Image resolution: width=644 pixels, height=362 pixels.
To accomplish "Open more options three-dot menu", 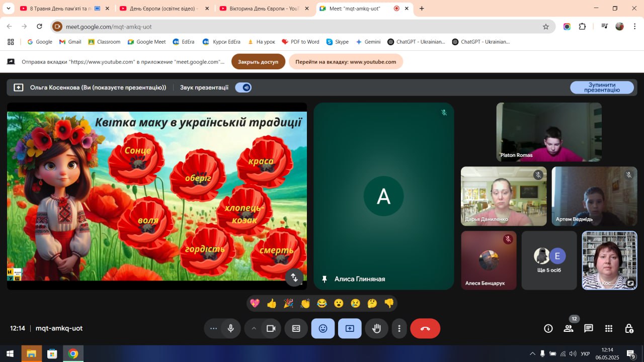I will 399,328.
